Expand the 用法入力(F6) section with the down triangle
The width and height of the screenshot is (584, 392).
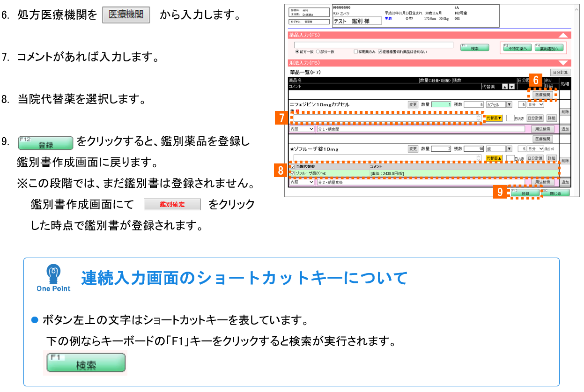[563, 63]
